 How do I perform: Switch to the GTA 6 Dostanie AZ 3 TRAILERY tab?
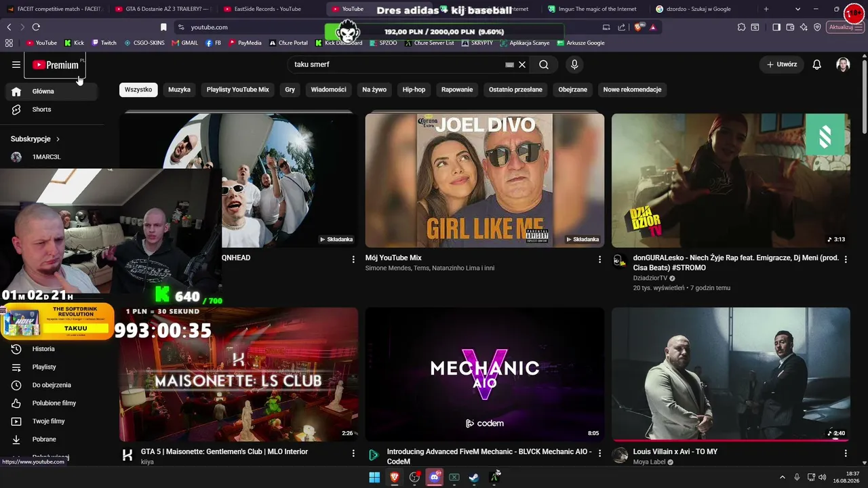[x=161, y=9]
